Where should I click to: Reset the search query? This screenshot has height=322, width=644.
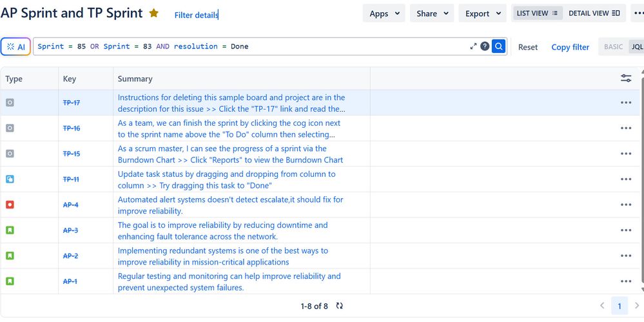pyautogui.click(x=528, y=47)
